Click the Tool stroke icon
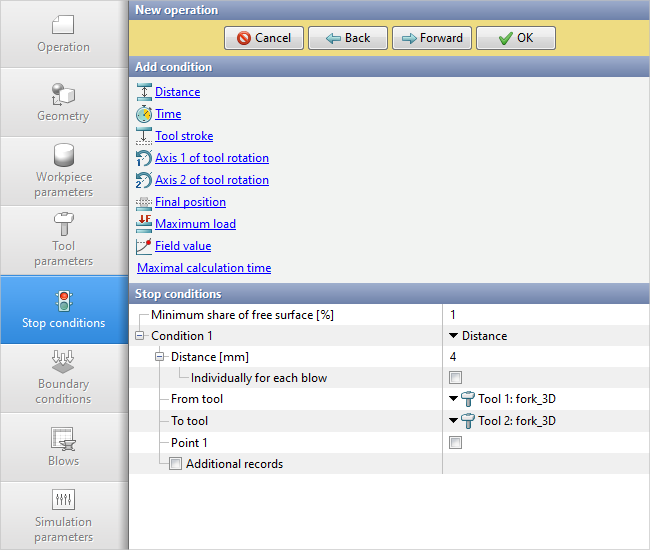 (144, 136)
